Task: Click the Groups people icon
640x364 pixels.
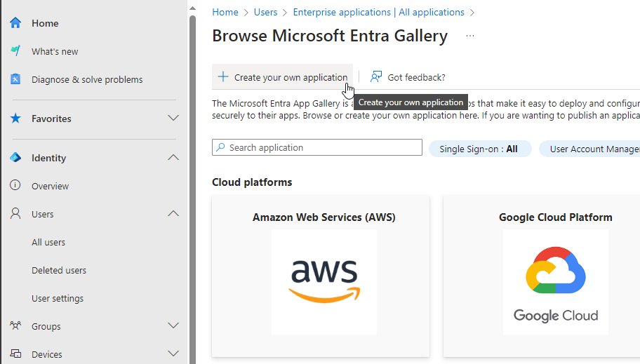Action: 15,325
